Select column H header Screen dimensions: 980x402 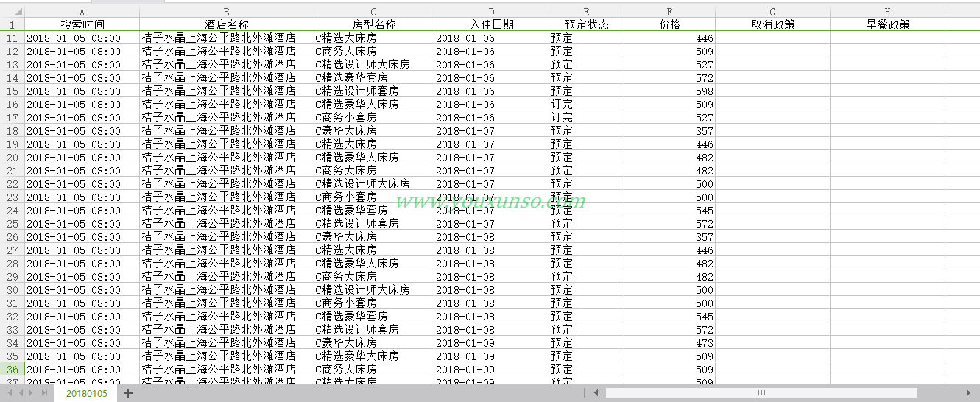pos(887,12)
